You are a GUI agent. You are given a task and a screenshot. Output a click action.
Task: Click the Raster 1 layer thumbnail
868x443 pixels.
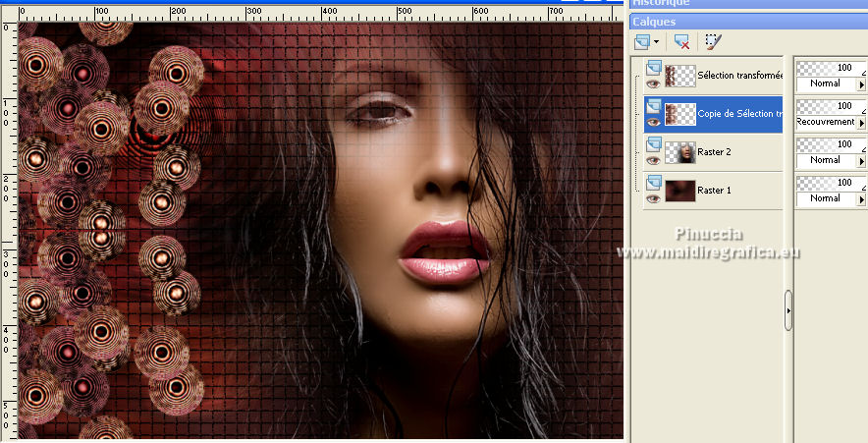[x=679, y=191]
